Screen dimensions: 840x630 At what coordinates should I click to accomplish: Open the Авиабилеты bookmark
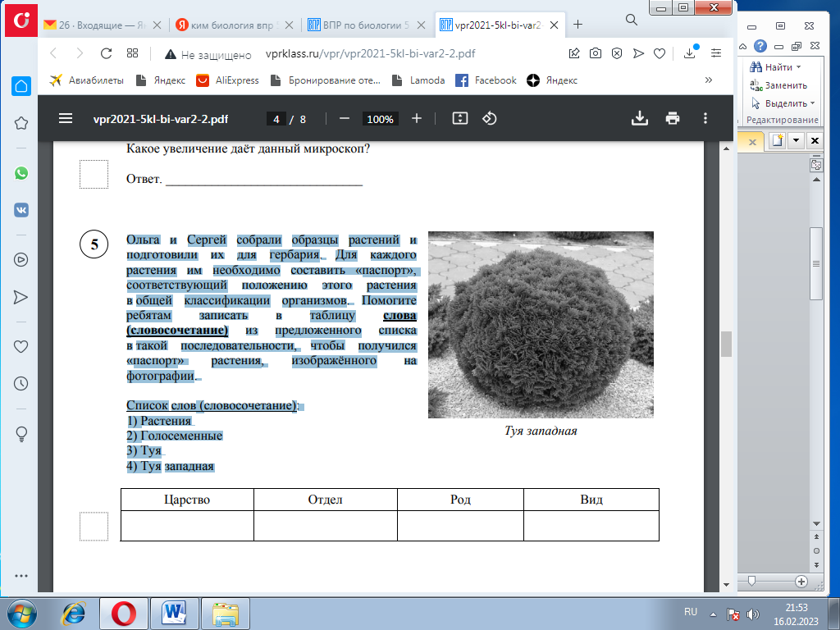(87, 80)
